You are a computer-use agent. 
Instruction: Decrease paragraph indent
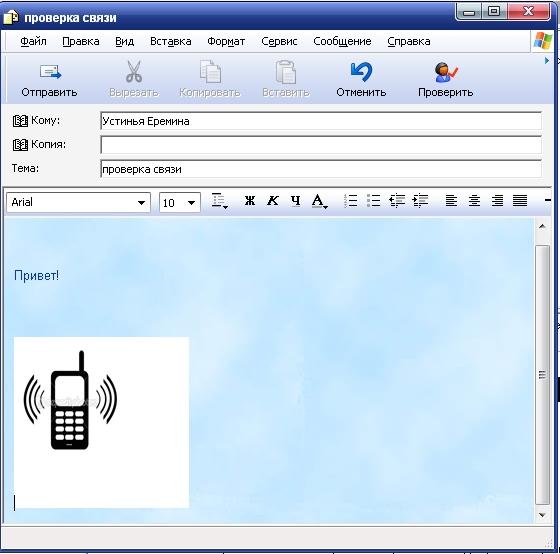click(397, 201)
